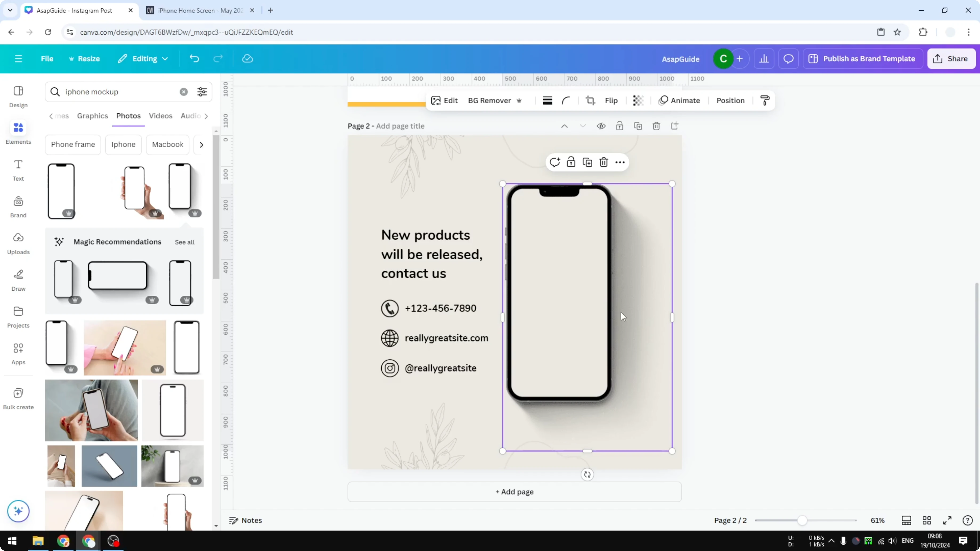The width and height of the screenshot is (980, 551).
Task: Switch to grid view in the status bar
Action: tap(927, 520)
